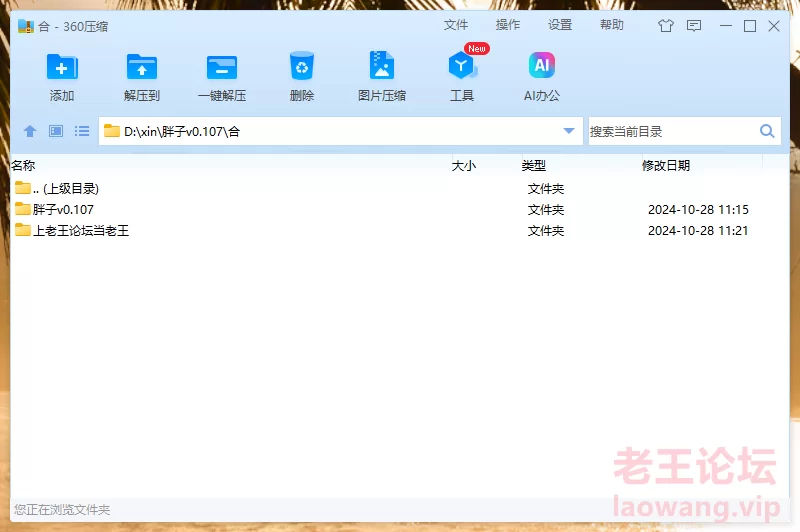Open the 帮助 menu
Image resolution: width=800 pixels, height=532 pixels.
point(612,25)
